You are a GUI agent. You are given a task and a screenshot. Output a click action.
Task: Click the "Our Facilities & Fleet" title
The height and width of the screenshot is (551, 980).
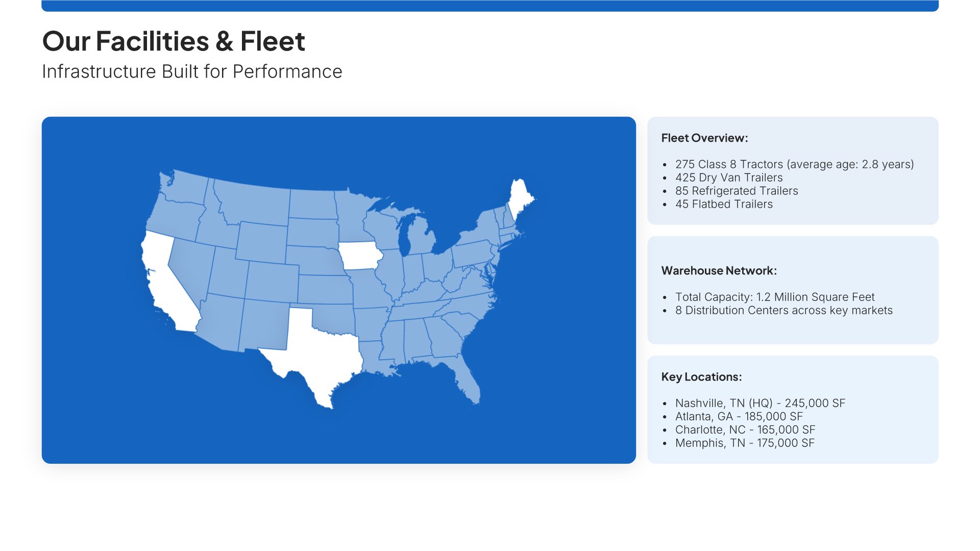(174, 41)
